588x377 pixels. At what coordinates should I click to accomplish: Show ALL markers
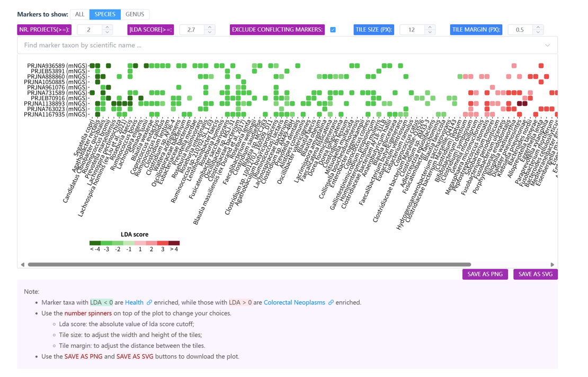pos(79,14)
